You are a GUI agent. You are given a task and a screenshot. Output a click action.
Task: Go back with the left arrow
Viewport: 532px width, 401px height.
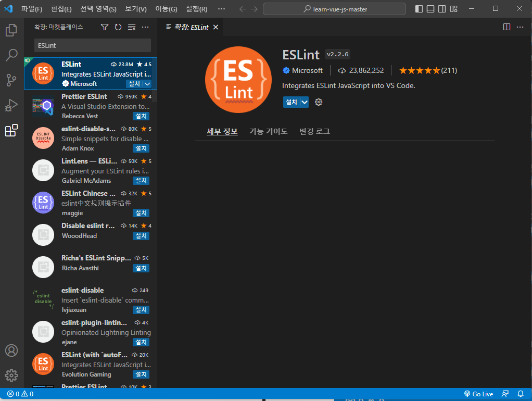(x=242, y=9)
